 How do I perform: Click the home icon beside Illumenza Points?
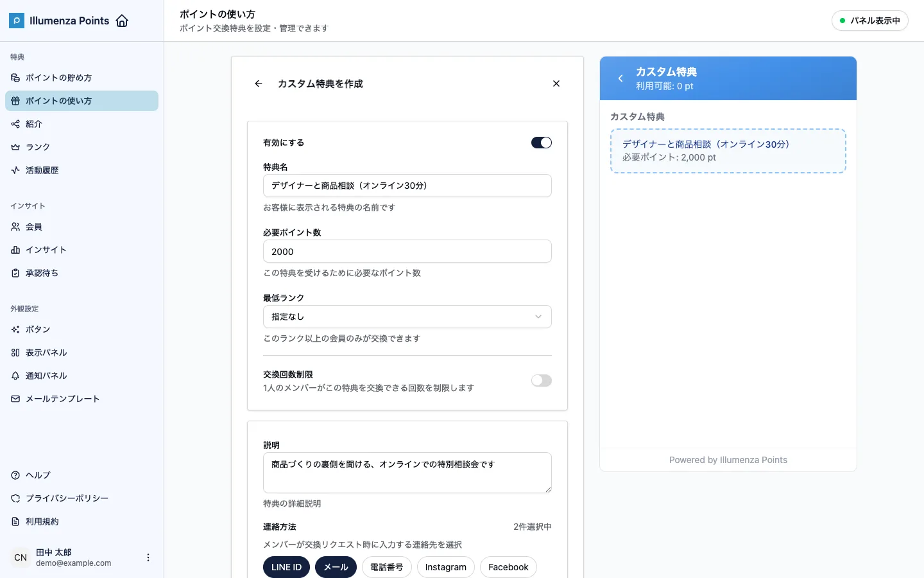[x=122, y=21]
